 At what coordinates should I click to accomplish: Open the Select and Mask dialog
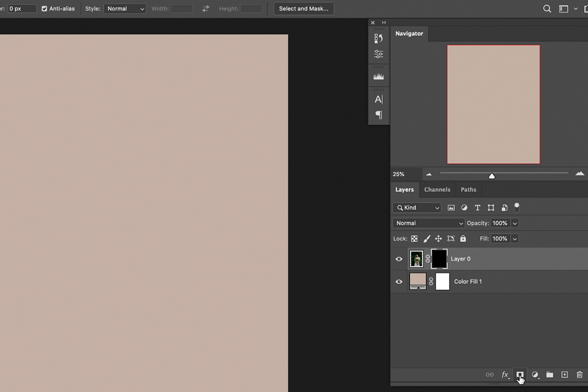(303, 8)
